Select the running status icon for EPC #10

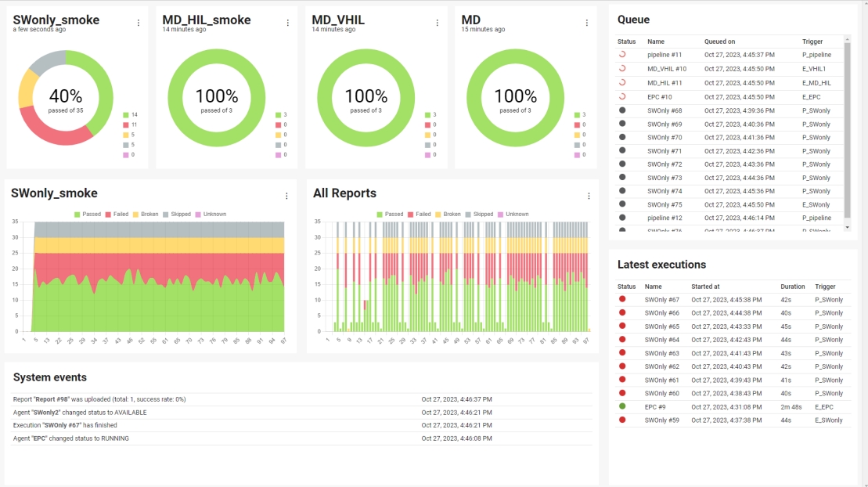(x=622, y=96)
